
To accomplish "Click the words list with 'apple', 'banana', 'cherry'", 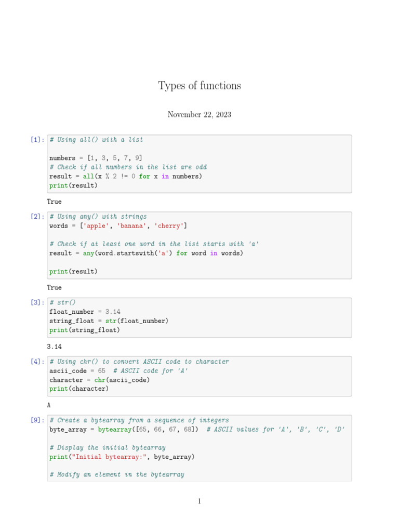I will click(x=118, y=226).
